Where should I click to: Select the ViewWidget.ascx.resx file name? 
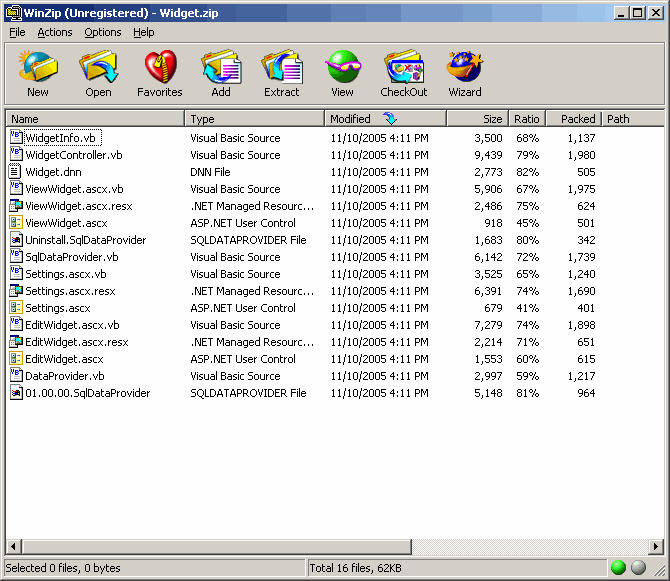pyautogui.click(x=79, y=206)
